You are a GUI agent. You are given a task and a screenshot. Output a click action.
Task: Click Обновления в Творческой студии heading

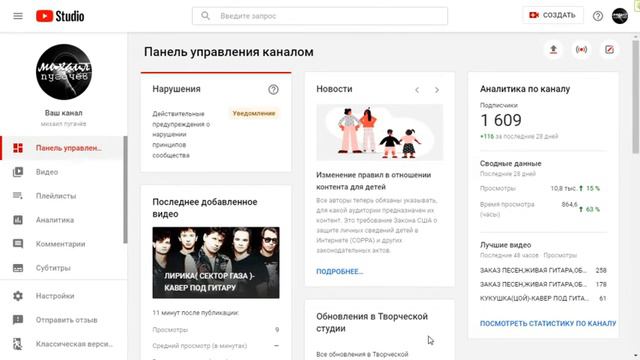point(372,322)
